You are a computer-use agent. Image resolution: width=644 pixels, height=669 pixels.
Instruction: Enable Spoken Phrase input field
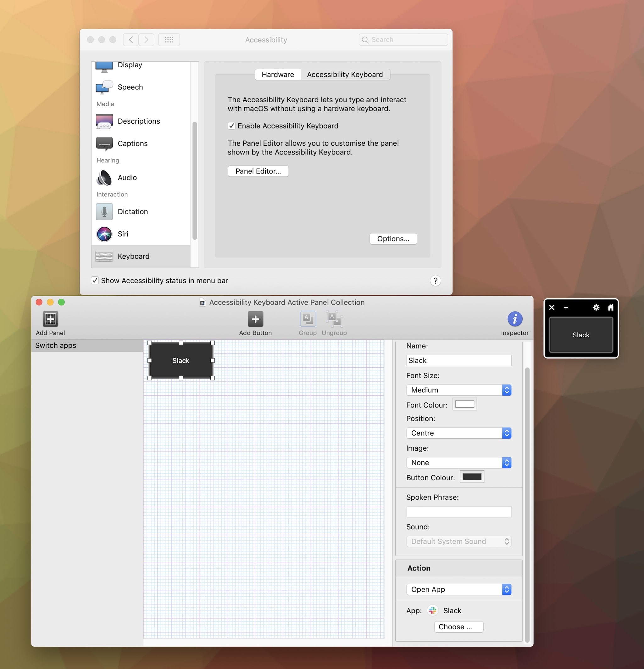tap(458, 512)
